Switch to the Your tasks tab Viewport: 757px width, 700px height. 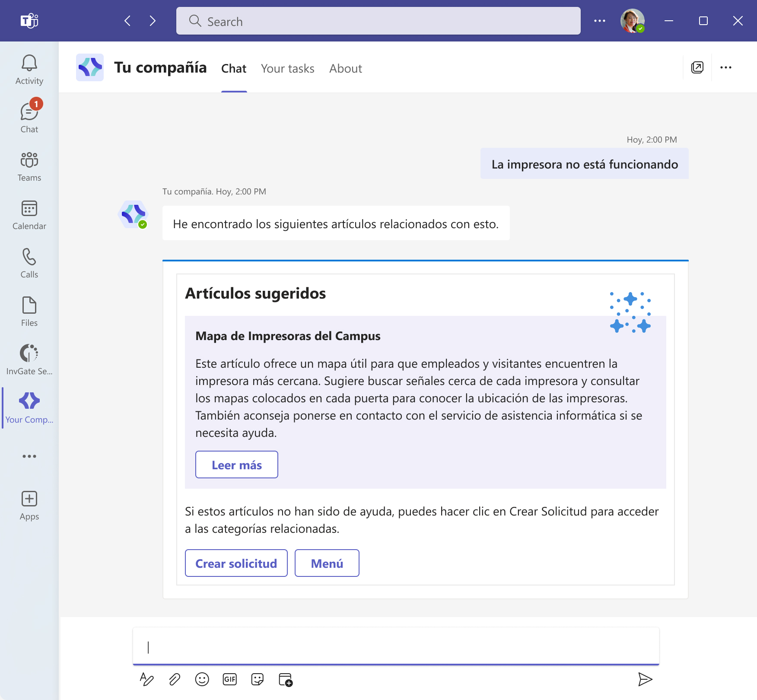(x=288, y=68)
